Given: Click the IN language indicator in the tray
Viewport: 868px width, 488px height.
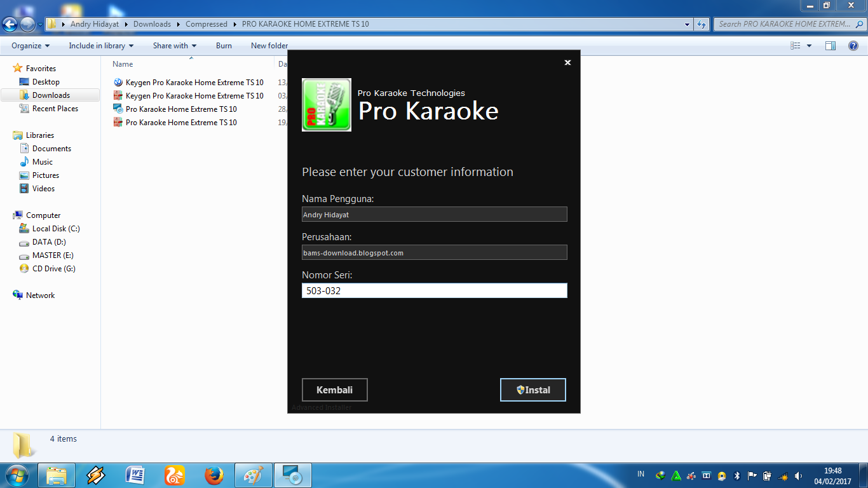Looking at the screenshot, I should 641,474.
